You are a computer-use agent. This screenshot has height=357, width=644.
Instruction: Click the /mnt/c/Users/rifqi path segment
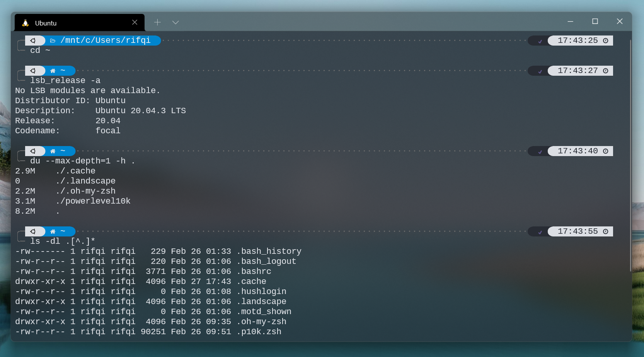(106, 40)
